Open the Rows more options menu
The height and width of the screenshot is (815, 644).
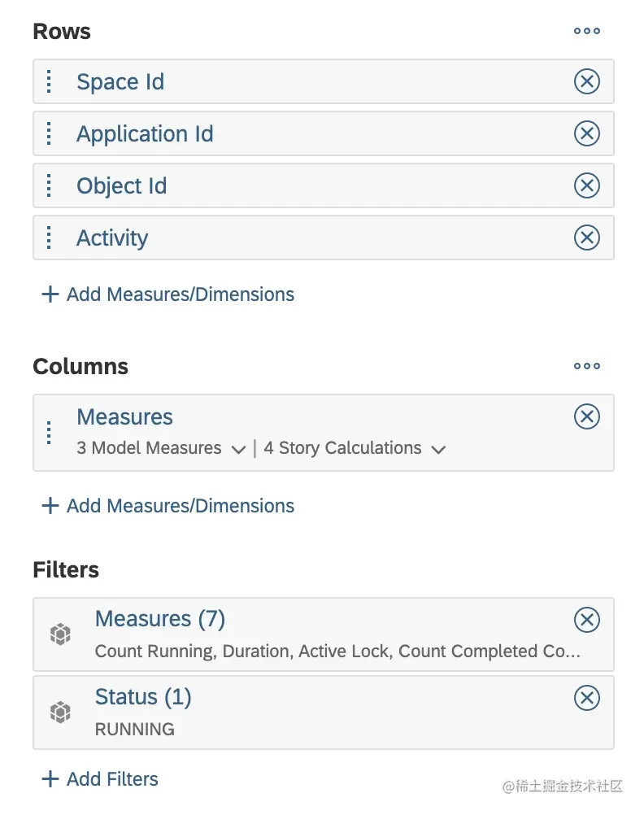(586, 32)
